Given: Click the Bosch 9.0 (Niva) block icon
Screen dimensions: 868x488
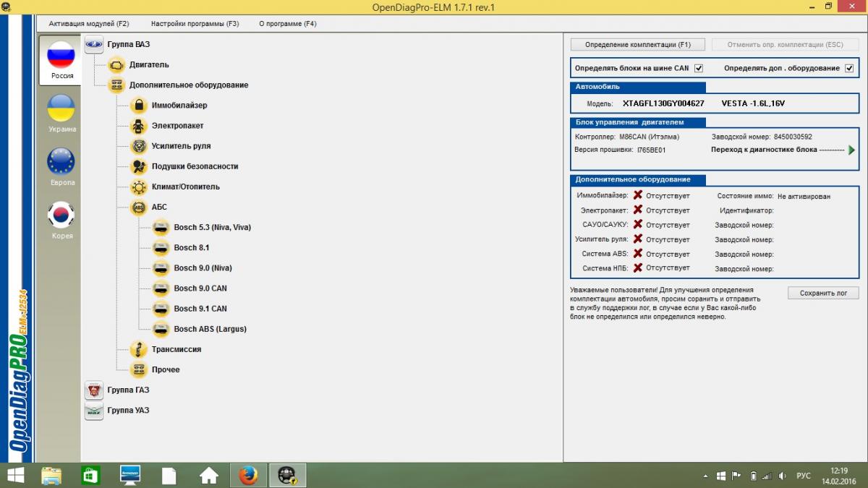Looking at the screenshot, I should coord(161,268).
